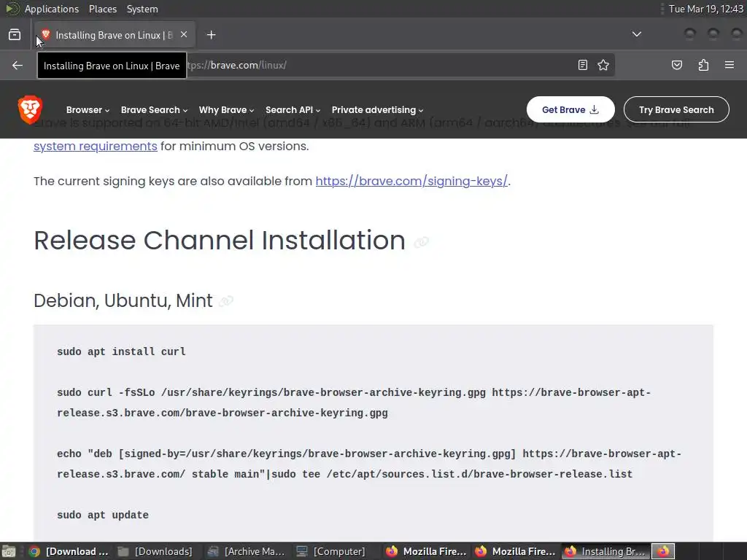
Task: Switch to the Installing Brave taskbar entry
Action: (605, 551)
